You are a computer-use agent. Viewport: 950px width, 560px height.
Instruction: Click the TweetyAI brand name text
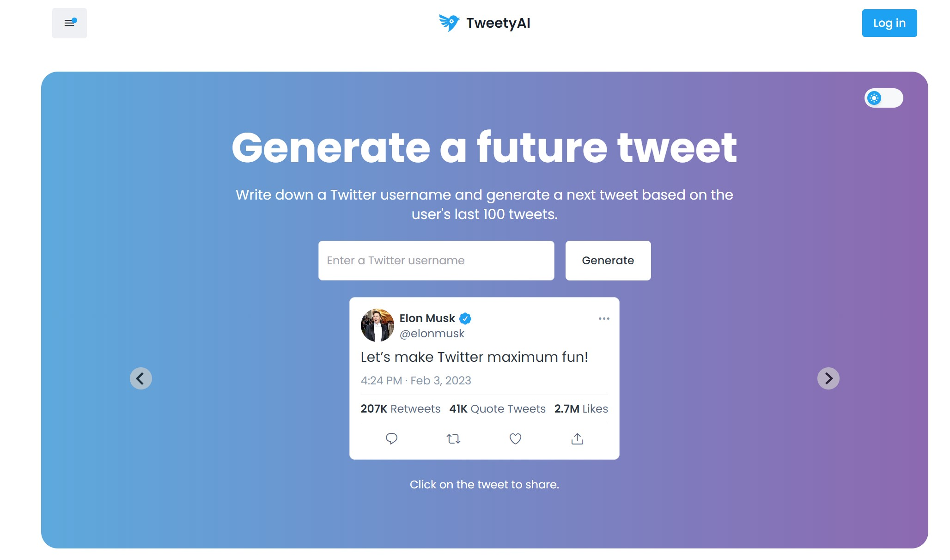[x=498, y=23]
